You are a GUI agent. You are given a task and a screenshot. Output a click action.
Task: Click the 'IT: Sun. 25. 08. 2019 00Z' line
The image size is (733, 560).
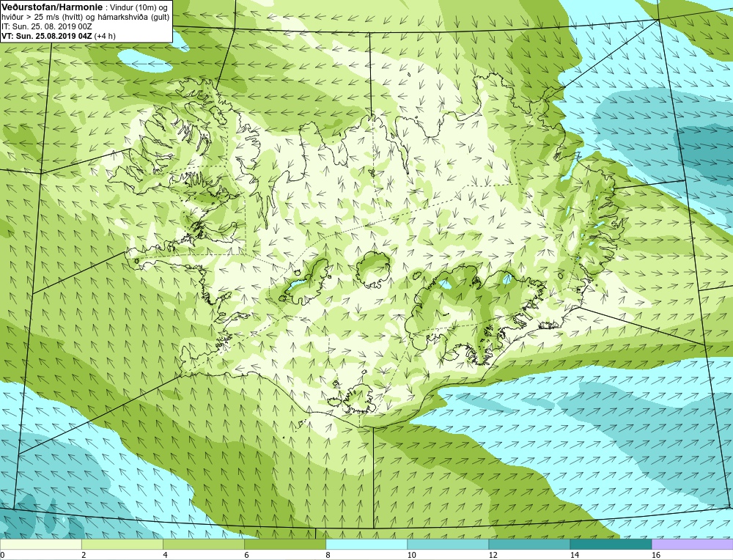pyautogui.click(x=46, y=26)
